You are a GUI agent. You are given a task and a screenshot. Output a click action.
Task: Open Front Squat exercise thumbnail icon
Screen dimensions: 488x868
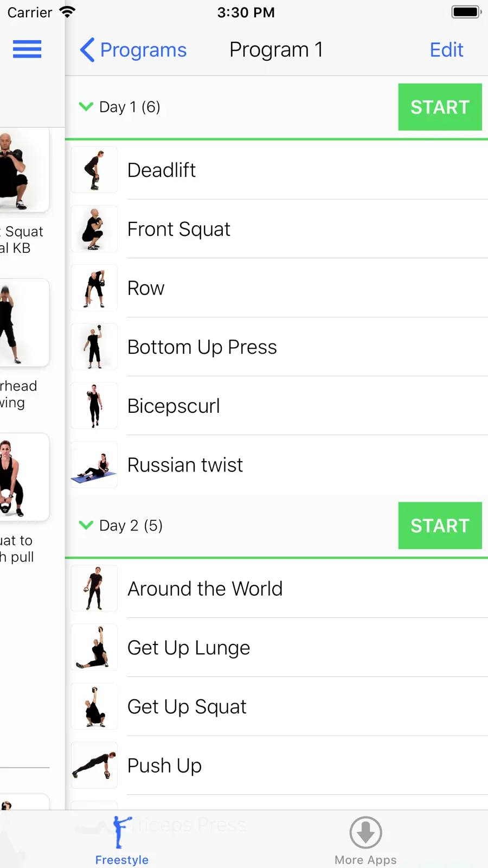tap(94, 228)
